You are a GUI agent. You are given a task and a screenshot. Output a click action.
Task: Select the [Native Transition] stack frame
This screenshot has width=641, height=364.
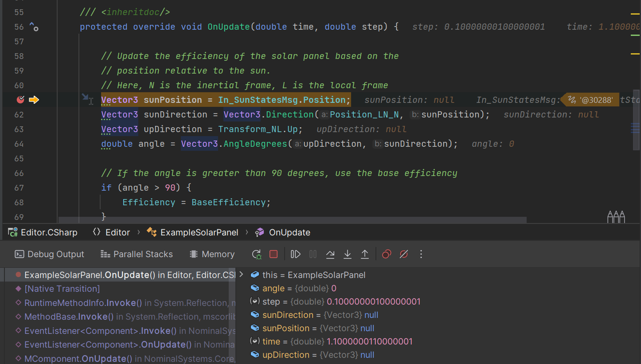click(x=120, y=289)
